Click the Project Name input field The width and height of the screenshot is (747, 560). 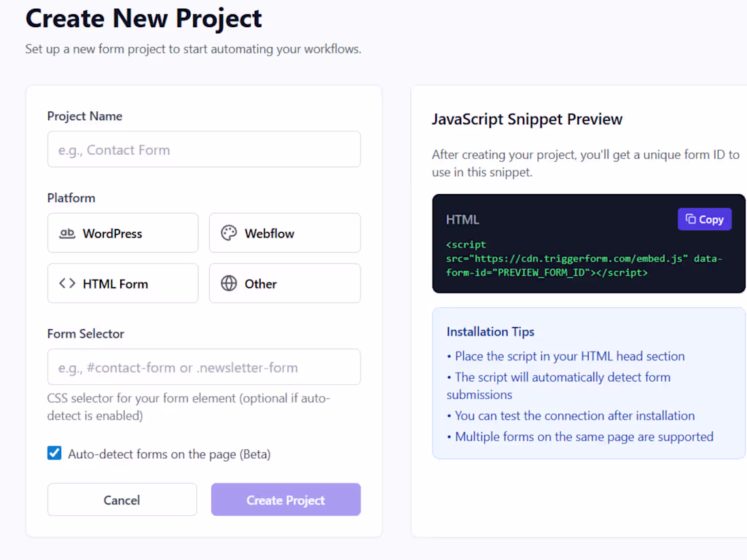(204, 149)
